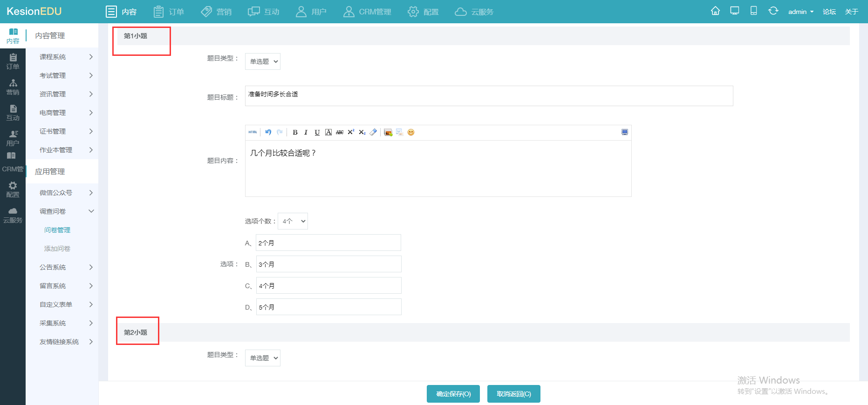Open the 营销 sidebar icon
Image resolution: width=868 pixels, height=405 pixels.
coord(13,87)
